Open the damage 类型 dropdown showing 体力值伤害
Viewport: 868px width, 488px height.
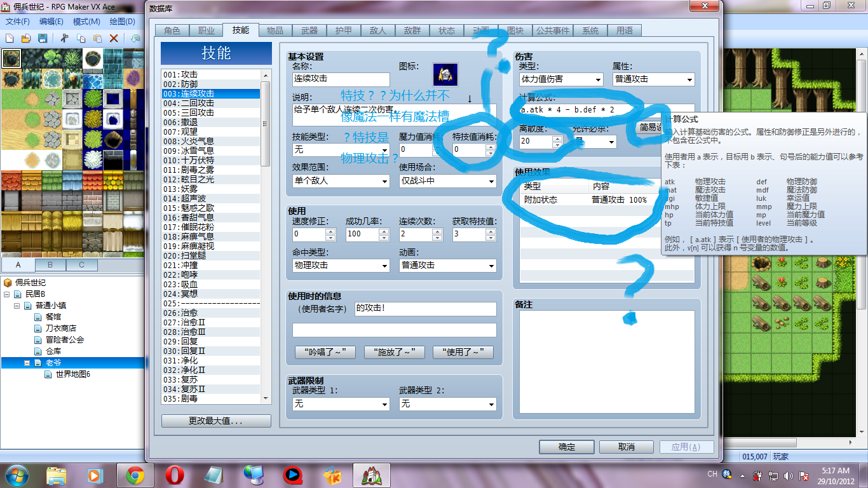click(561, 79)
